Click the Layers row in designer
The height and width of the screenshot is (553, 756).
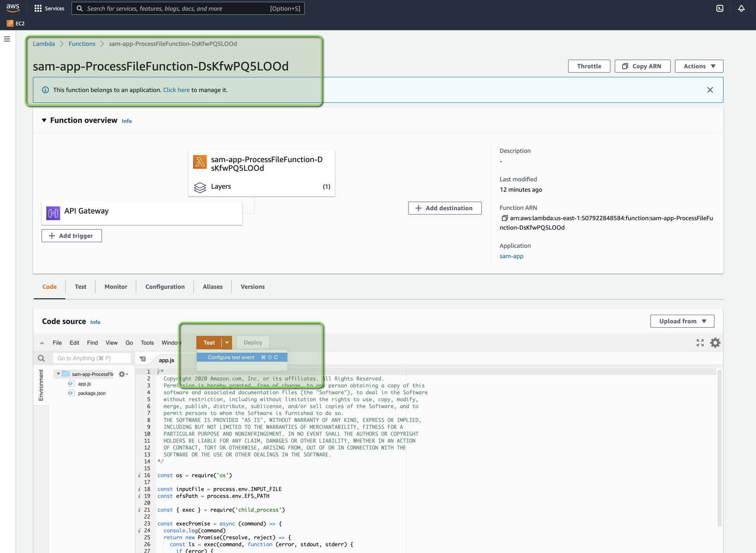pyautogui.click(x=262, y=186)
